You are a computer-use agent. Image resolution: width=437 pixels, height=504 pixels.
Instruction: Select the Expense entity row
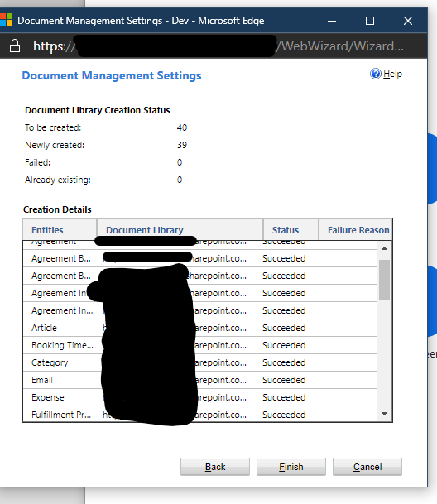(x=200, y=397)
